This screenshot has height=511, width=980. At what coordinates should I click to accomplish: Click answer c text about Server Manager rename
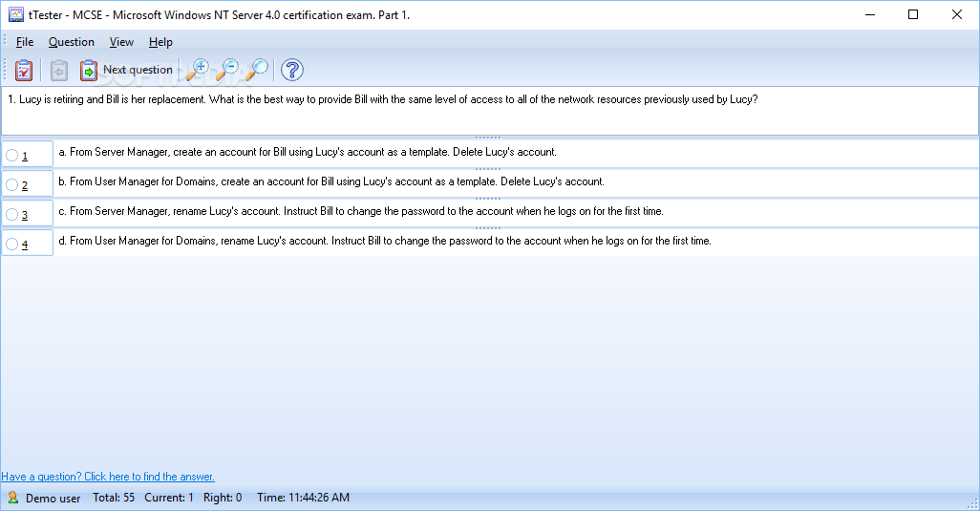pos(361,211)
